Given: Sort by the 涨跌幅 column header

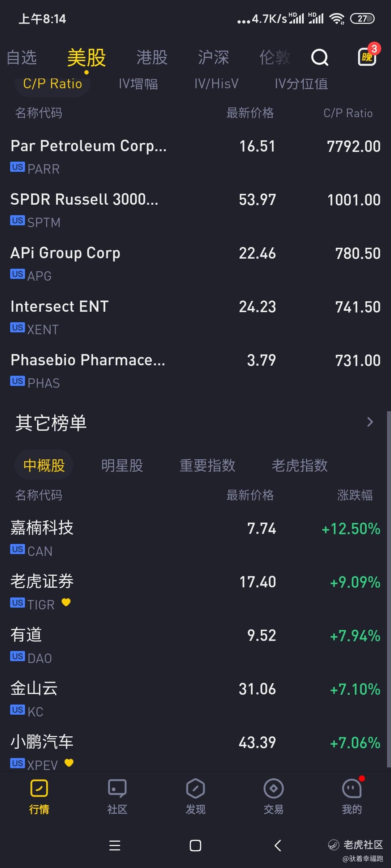Looking at the screenshot, I should coord(354,495).
